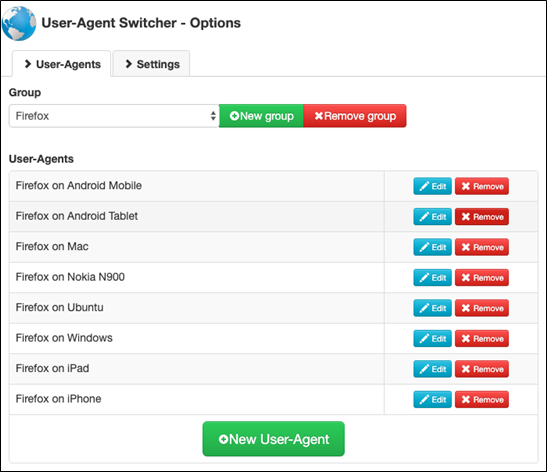This screenshot has height=472, width=547.
Task: Remove Firefox on Android Mobile entry
Action: click(482, 186)
